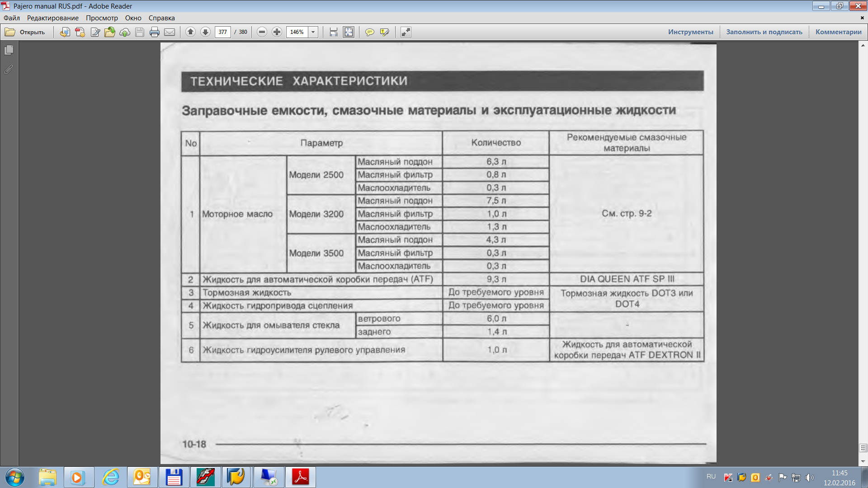This screenshot has height=488, width=868.
Task: Toggle read mode expand icon
Action: [x=406, y=32]
